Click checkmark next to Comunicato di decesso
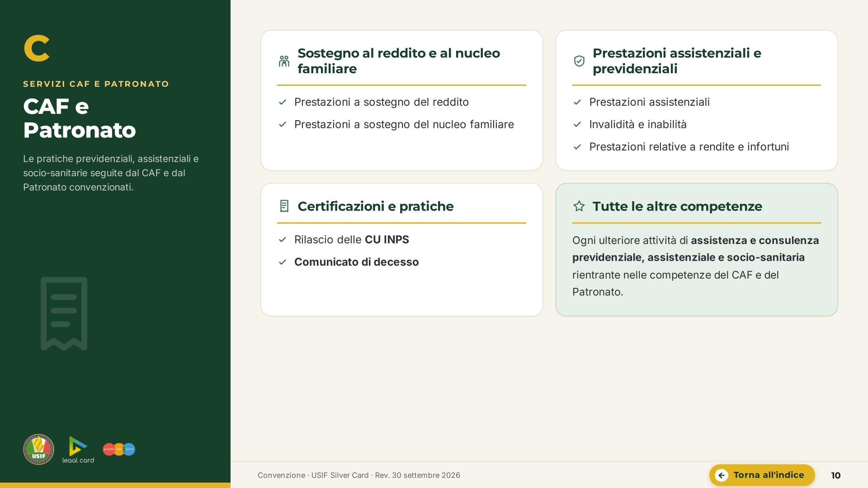 (x=283, y=262)
